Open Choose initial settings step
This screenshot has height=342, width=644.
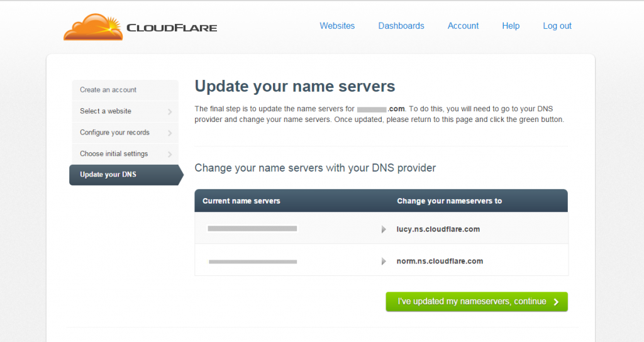[x=125, y=154]
